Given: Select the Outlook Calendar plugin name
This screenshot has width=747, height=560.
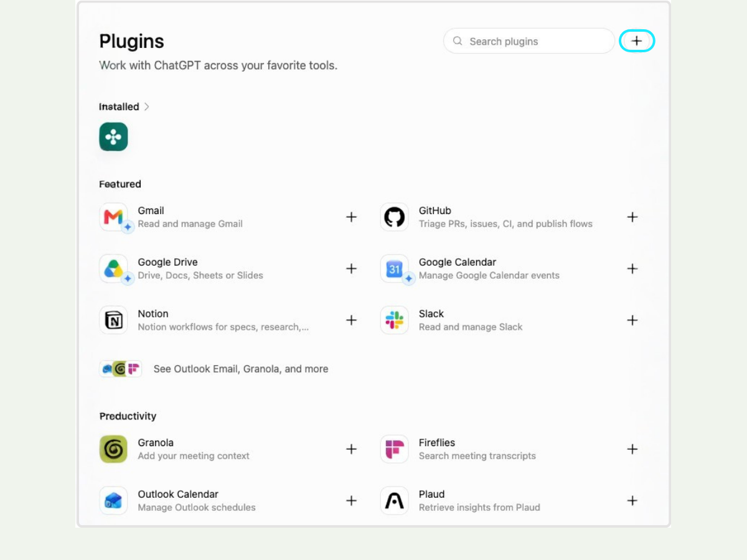Looking at the screenshot, I should tap(178, 495).
